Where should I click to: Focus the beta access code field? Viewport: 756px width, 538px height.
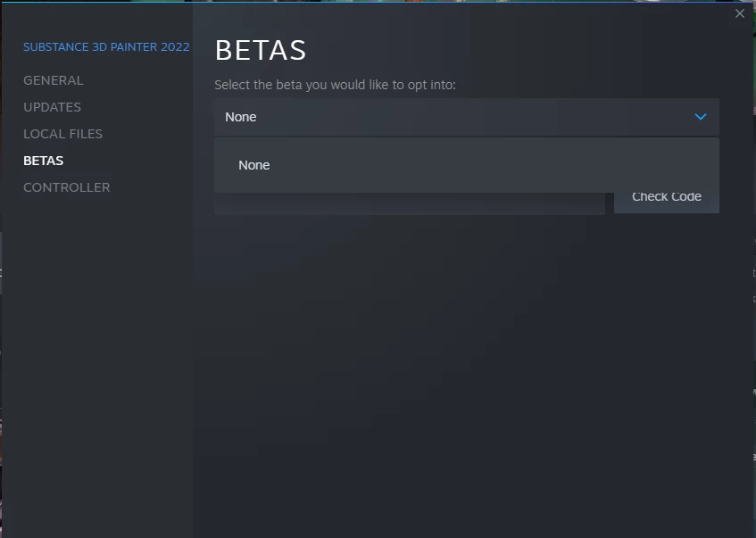[x=410, y=203]
